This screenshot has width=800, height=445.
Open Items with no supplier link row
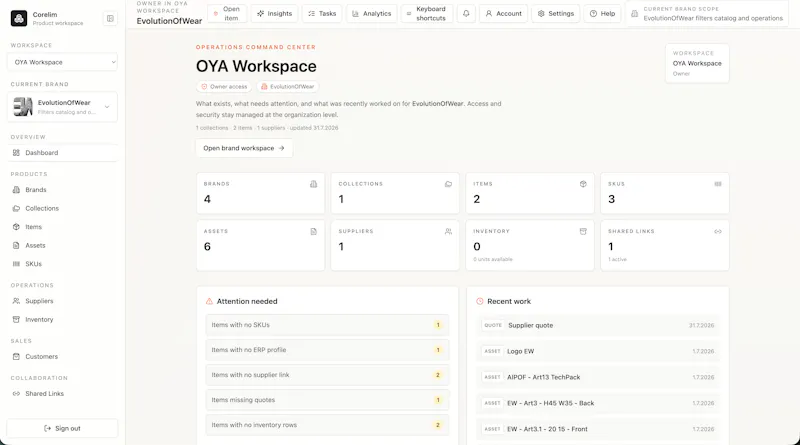327,375
